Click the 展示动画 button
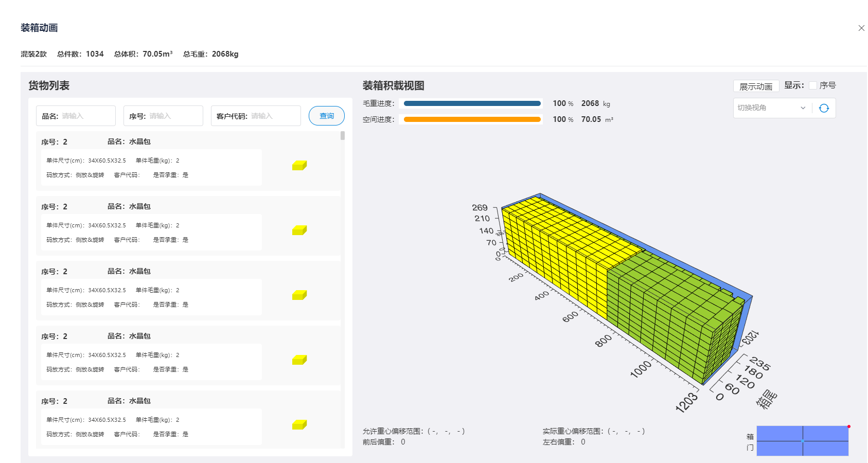 [x=756, y=86]
